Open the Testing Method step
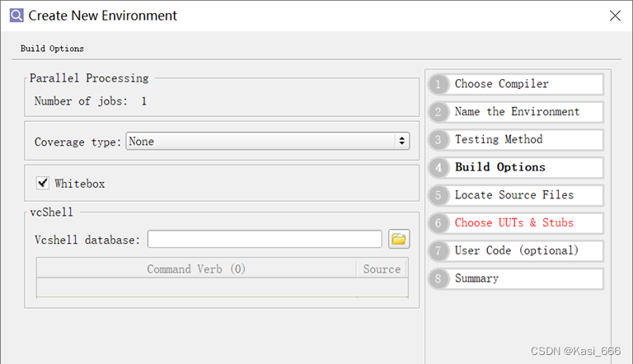 click(527, 140)
